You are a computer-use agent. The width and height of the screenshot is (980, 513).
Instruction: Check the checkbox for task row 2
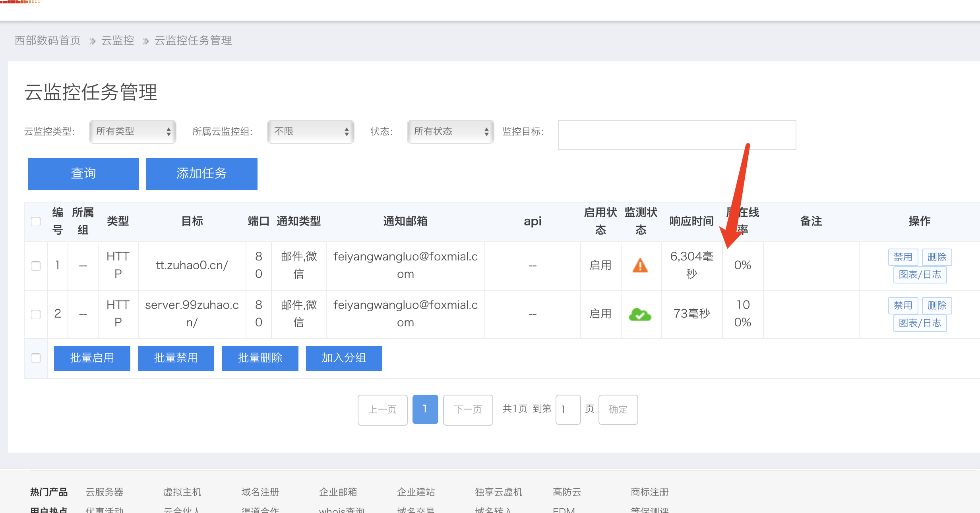click(x=36, y=314)
